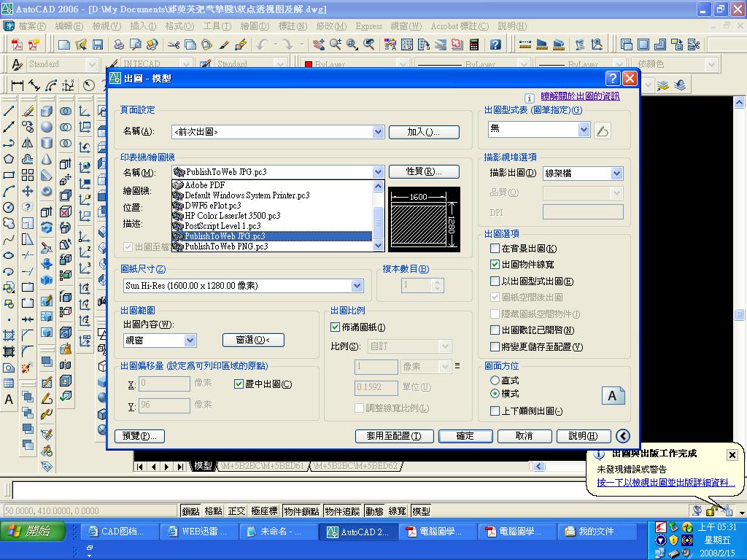This screenshot has width=747, height=560.
Task: Toggle fit to paper checkbox
Action: coord(335,327)
